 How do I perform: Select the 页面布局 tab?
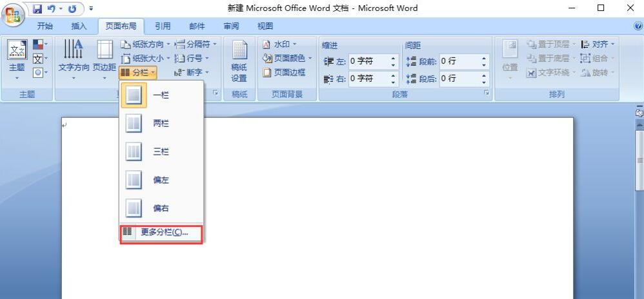[121, 26]
